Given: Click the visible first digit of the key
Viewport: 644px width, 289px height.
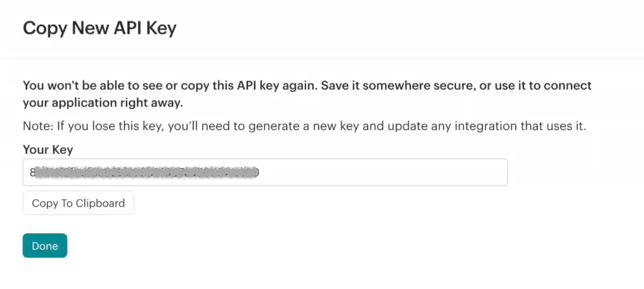Looking at the screenshot, I should point(32,172).
